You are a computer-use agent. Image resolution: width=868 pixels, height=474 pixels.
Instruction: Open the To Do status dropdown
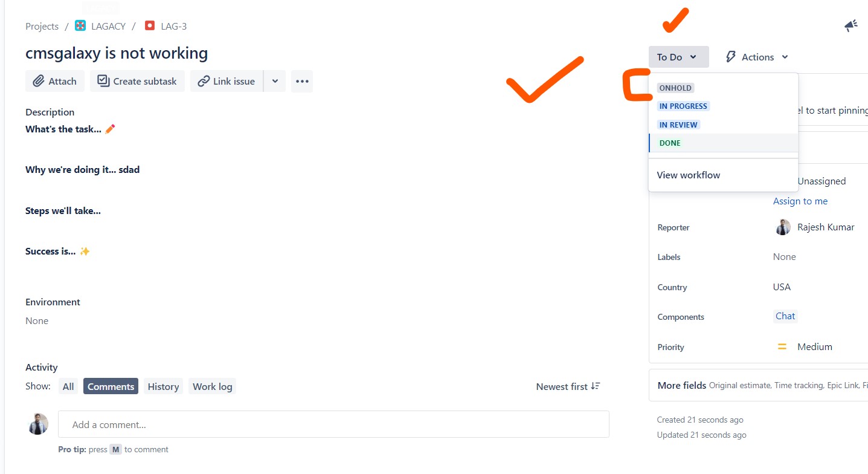(678, 57)
